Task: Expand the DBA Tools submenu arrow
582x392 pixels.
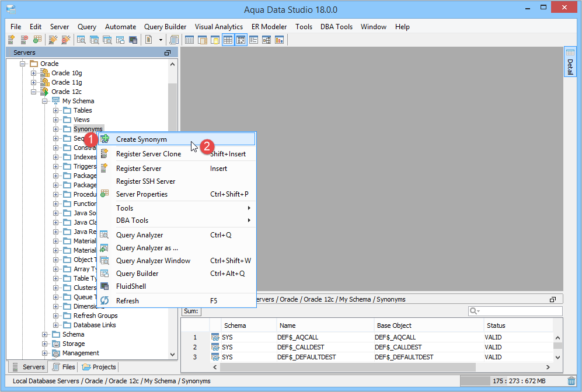Action: 249,220
